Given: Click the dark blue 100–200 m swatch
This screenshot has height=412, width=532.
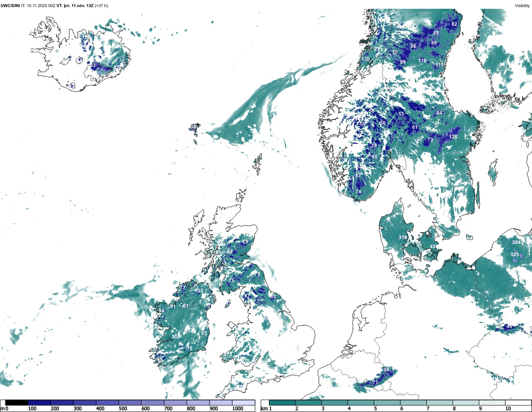Looking at the screenshot, I should tap(39, 403).
